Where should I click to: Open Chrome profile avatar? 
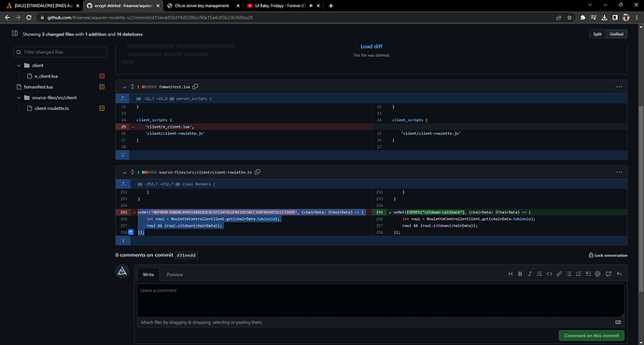(x=626, y=17)
